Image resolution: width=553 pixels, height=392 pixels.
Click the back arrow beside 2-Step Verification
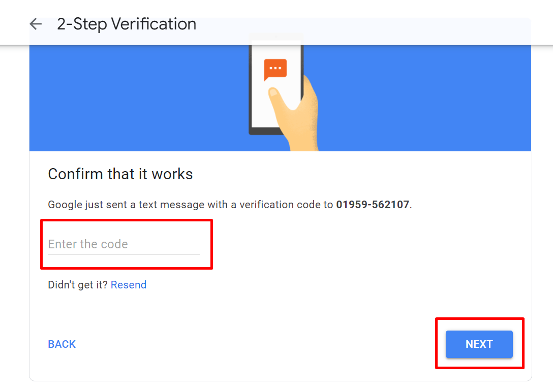coord(36,24)
